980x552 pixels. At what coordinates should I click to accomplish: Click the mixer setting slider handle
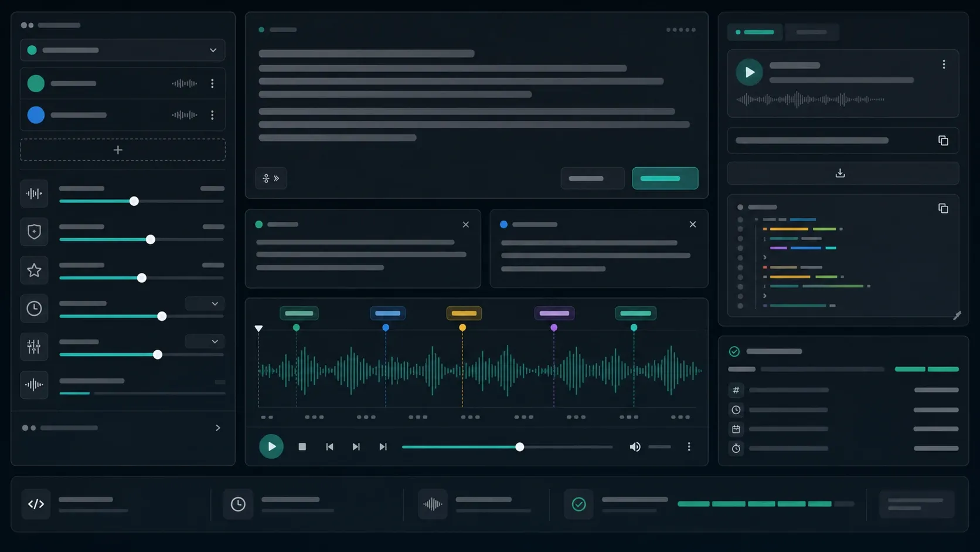pos(158,355)
